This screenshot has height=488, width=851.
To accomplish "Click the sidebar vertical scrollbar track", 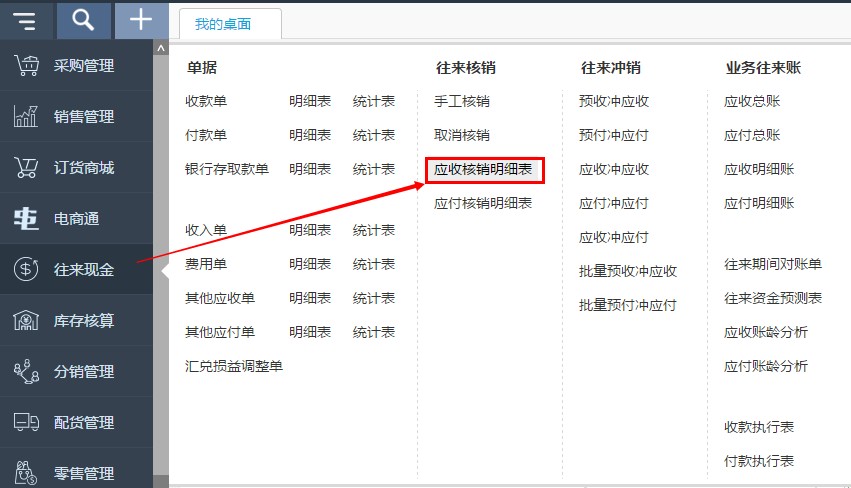I will (161, 266).
